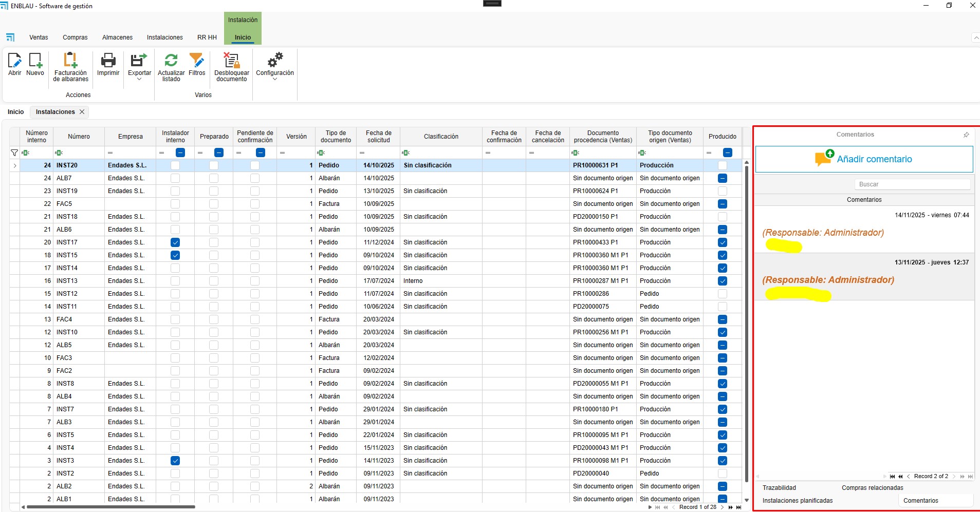Pin the Comentarios panel
The image size is (980, 512).
(966, 135)
